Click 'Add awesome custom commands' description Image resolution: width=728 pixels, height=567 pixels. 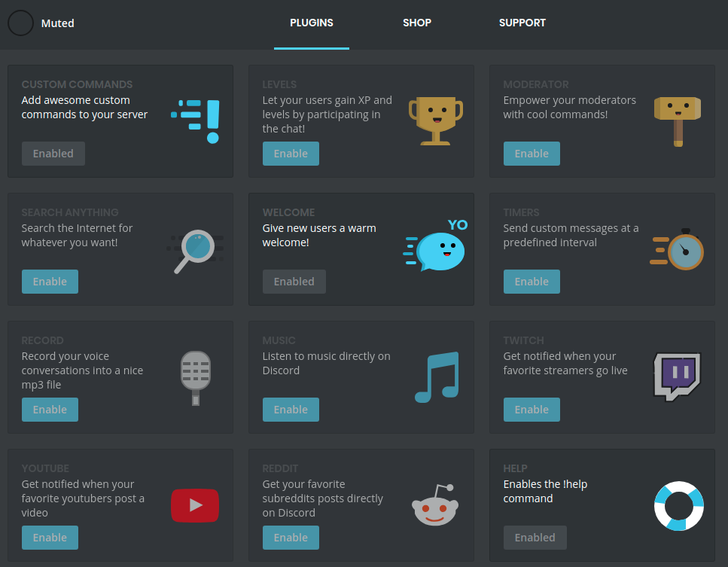[84, 107]
